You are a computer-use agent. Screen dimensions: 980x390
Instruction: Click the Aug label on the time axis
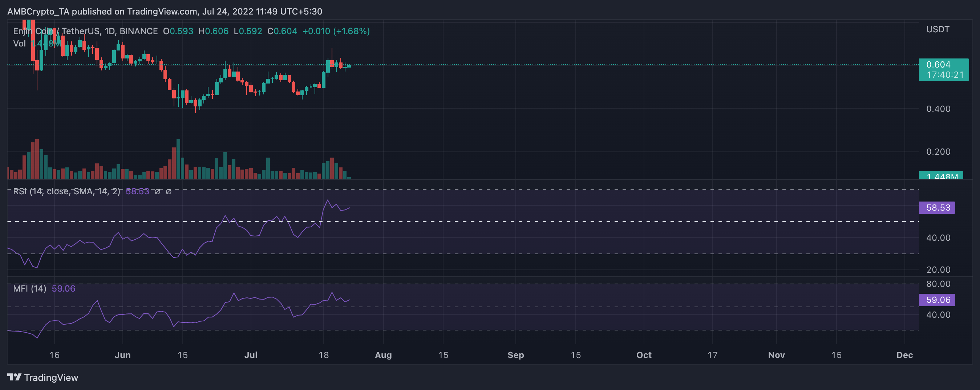point(383,355)
